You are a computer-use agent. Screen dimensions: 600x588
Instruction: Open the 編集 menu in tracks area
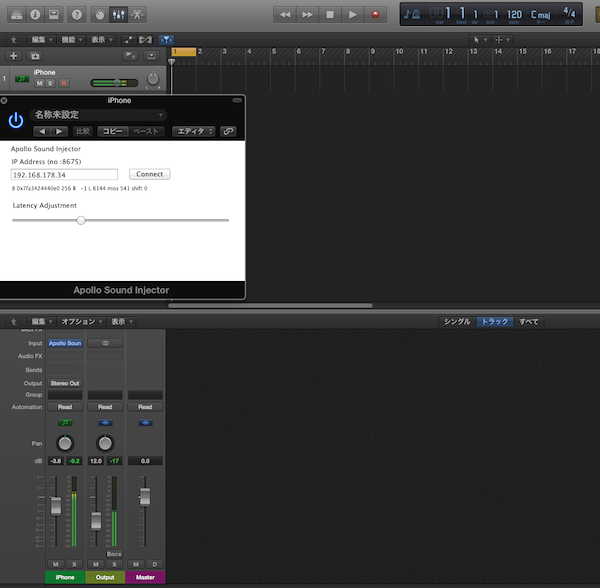(41, 39)
